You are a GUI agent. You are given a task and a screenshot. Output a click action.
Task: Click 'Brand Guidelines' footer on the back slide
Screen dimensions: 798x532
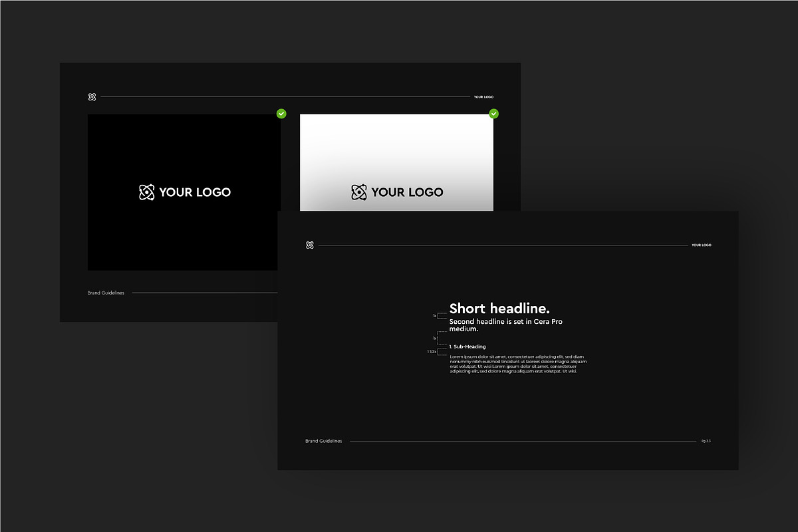click(106, 293)
